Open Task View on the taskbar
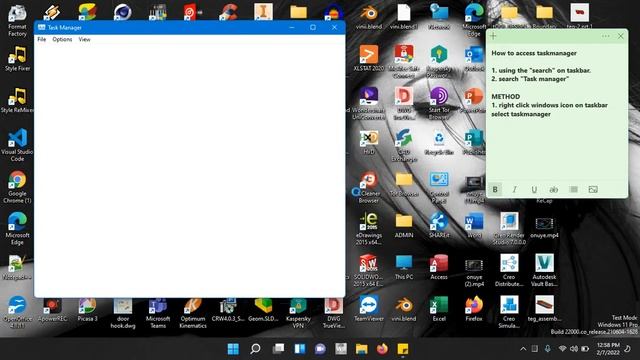640x360 pixels. pos(278,349)
